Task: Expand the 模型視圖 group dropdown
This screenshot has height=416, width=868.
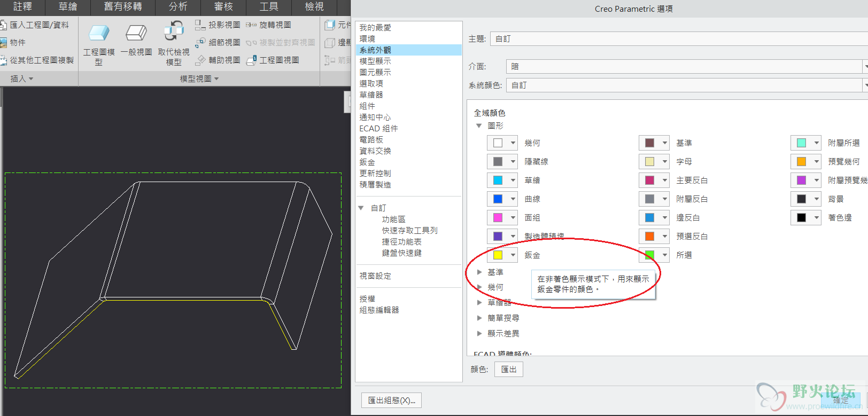Action: pyautogui.click(x=199, y=79)
